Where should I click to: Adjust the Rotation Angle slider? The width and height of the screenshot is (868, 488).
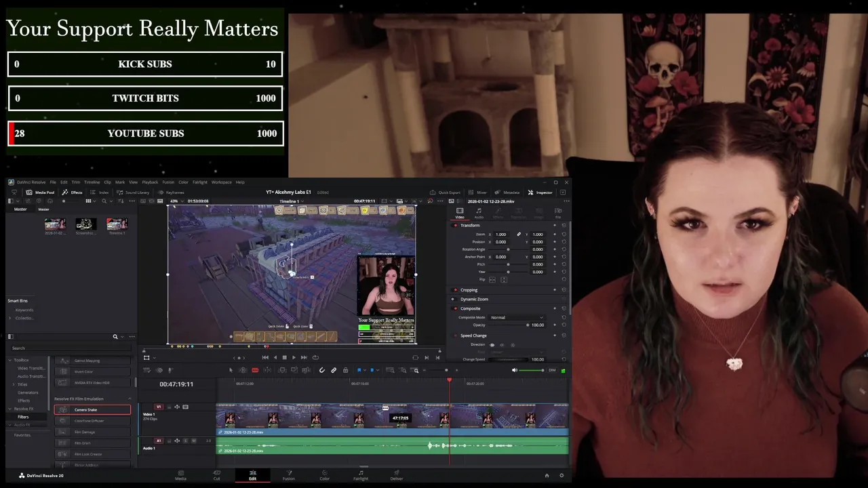508,249
